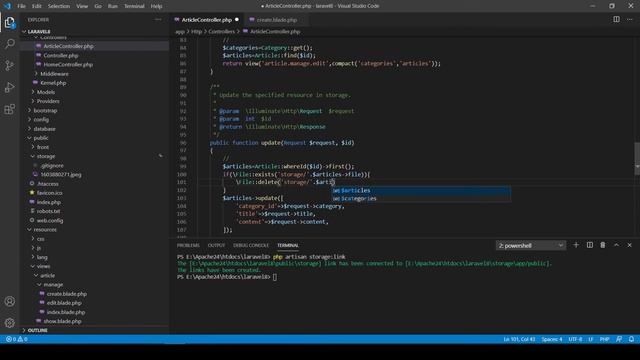Open the 1603880271.jpeg image file
The image size is (640, 360).
tap(61, 174)
